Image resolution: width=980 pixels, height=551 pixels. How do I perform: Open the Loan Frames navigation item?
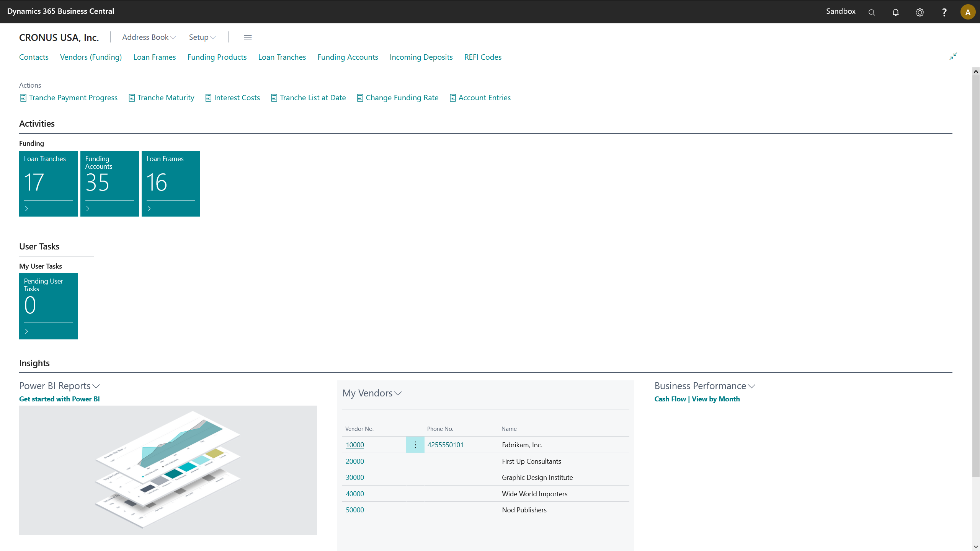(x=155, y=57)
